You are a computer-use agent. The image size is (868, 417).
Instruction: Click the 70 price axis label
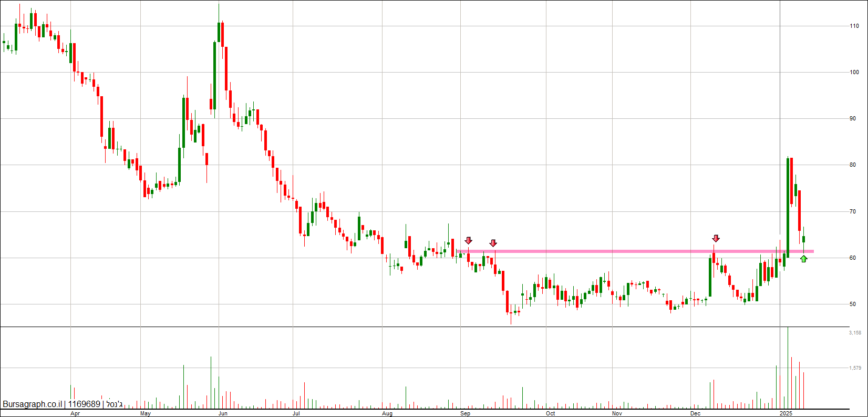point(853,211)
